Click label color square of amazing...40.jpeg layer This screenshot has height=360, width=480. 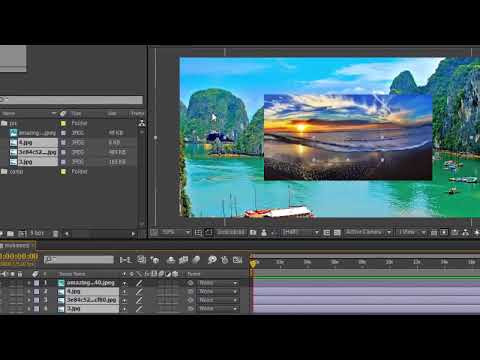(36, 283)
